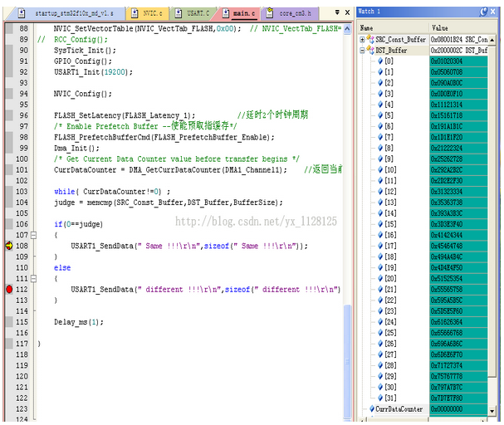The height and width of the screenshot is (425, 504).
Task: Click the SRC_Const_Buffer variable icon
Action: [x=370, y=39]
